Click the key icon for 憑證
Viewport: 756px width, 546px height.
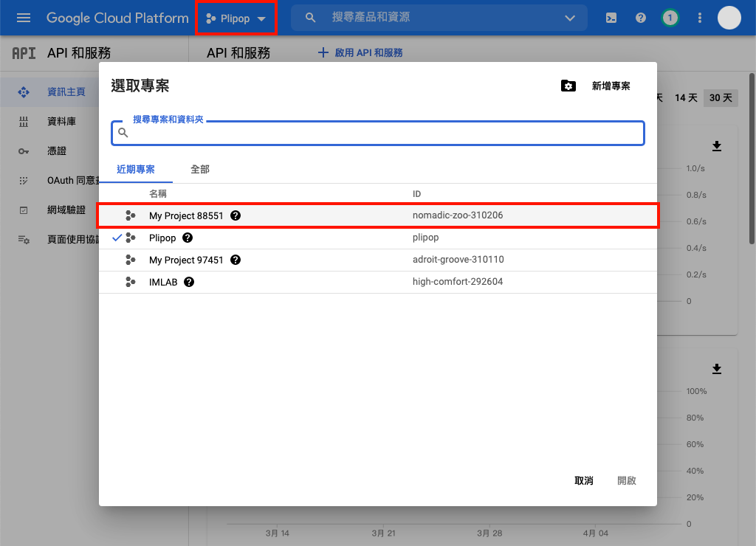pos(24,151)
